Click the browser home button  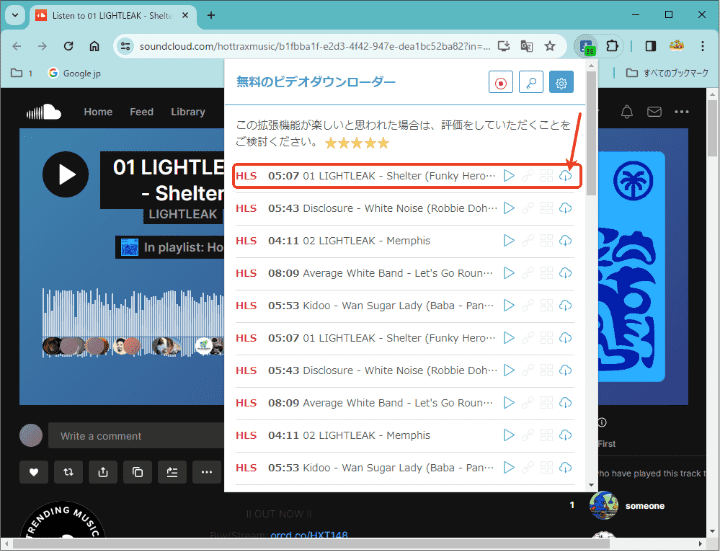pos(94,46)
